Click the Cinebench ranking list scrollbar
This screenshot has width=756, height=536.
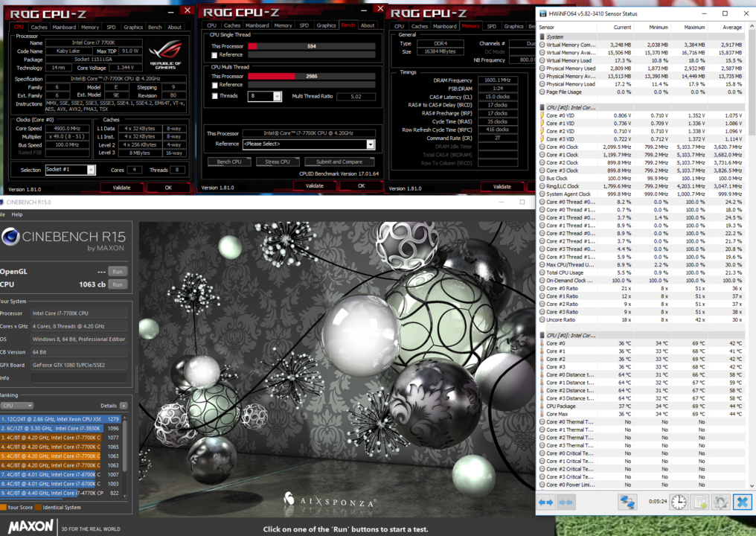(125, 456)
